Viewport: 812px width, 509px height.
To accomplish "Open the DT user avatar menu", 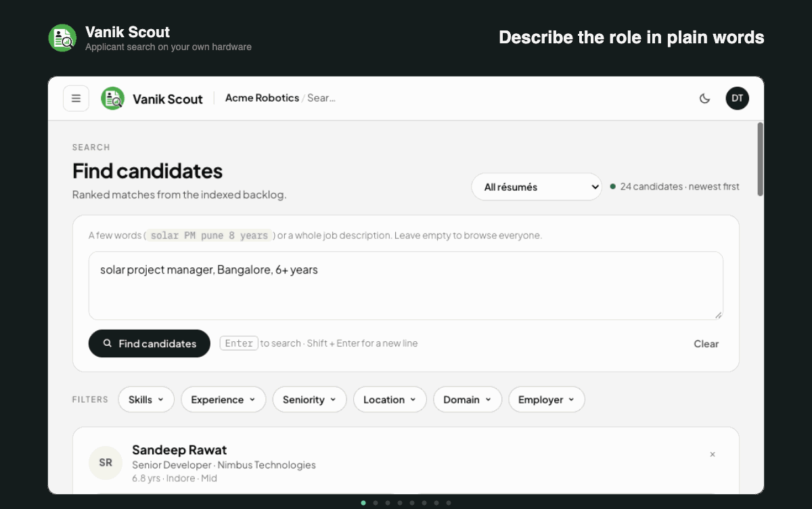I will (x=738, y=98).
